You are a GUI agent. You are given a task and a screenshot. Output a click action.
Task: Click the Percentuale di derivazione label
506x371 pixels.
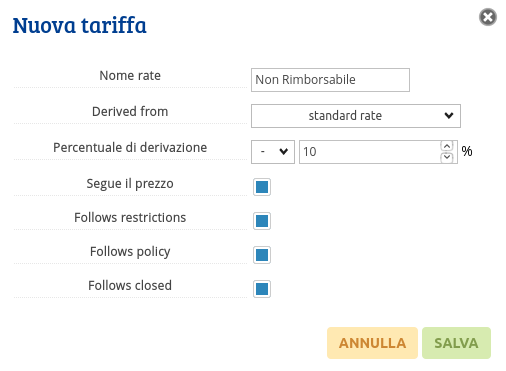[130, 148]
